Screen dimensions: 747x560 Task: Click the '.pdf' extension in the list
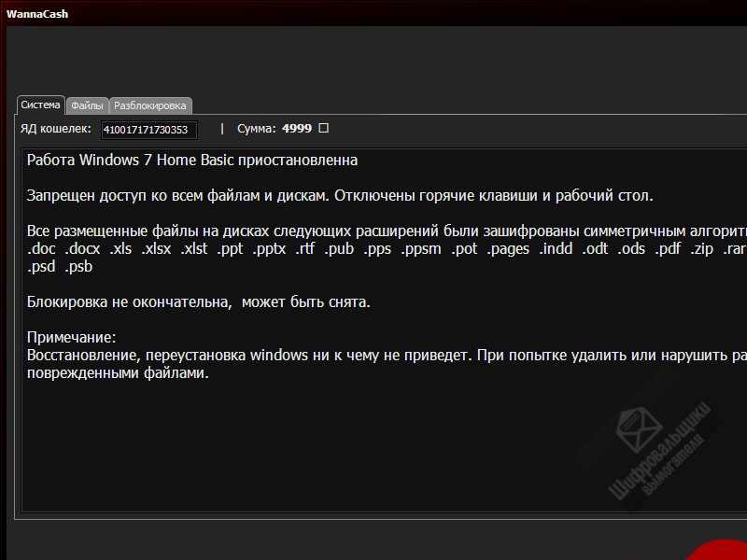coord(668,249)
